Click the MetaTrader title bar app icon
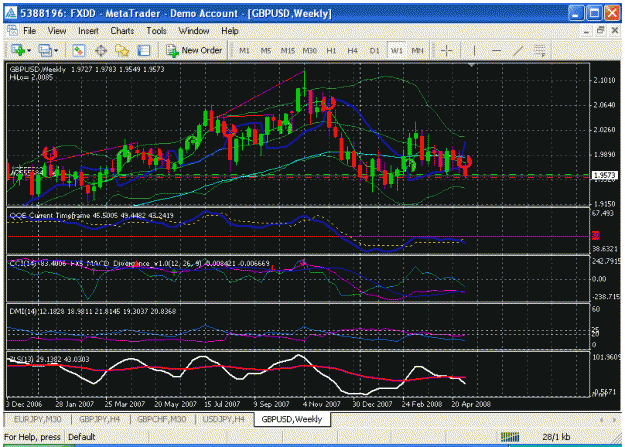 point(10,13)
